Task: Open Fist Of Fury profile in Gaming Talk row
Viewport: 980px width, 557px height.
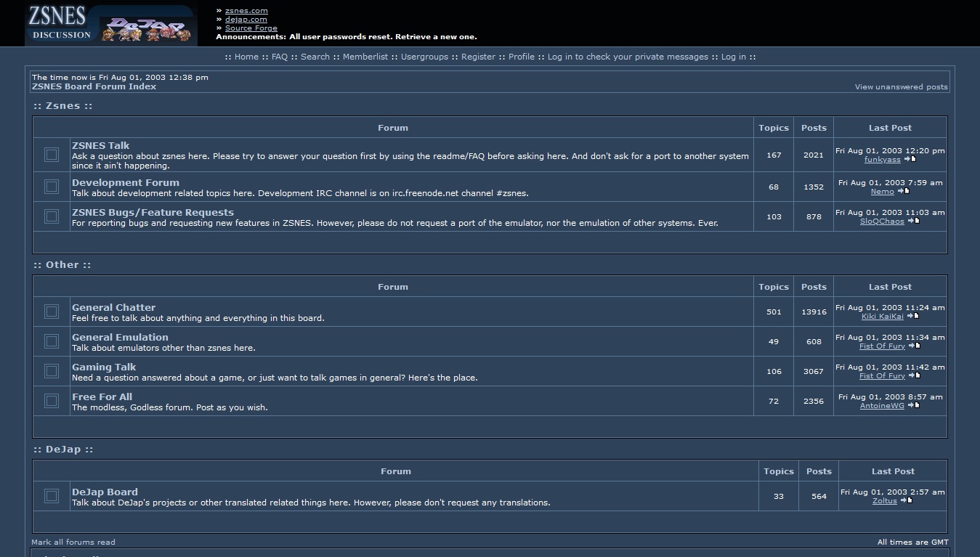Action: (x=882, y=375)
